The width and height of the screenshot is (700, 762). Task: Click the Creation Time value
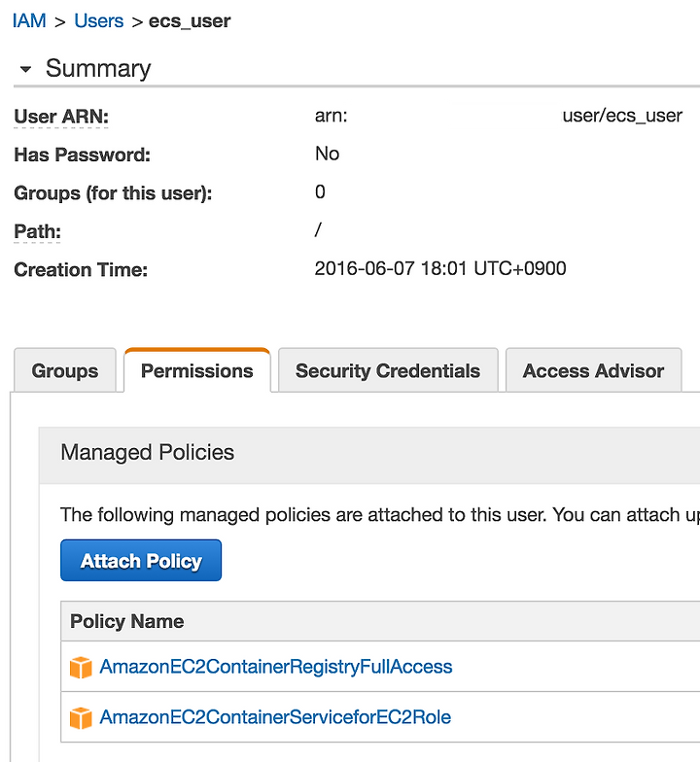click(x=440, y=268)
